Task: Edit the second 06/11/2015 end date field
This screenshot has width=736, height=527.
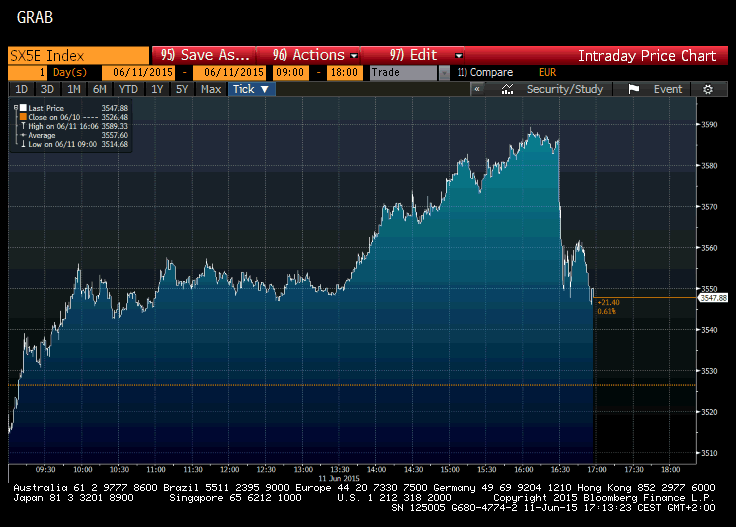Action: click(230, 72)
